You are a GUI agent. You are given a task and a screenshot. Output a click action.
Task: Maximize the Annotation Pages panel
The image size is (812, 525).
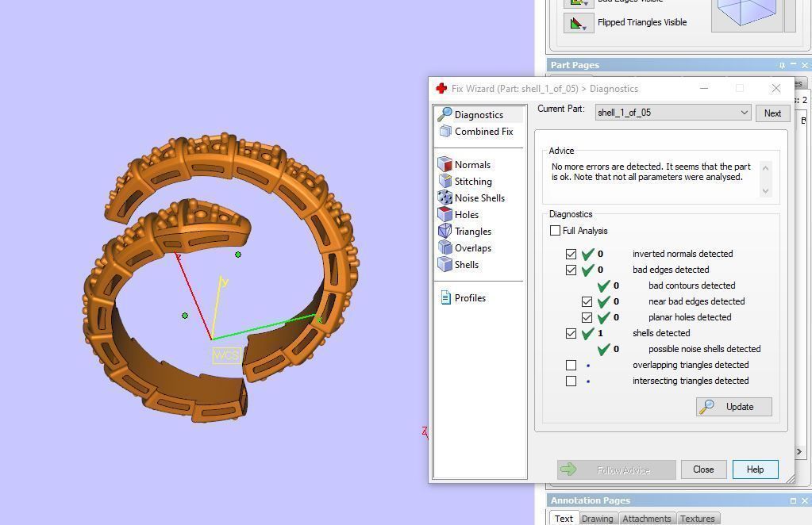click(x=793, y=500)
